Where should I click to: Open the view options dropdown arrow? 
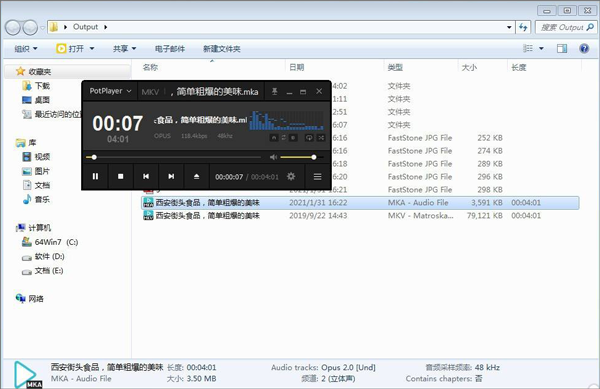coord(541,49)
